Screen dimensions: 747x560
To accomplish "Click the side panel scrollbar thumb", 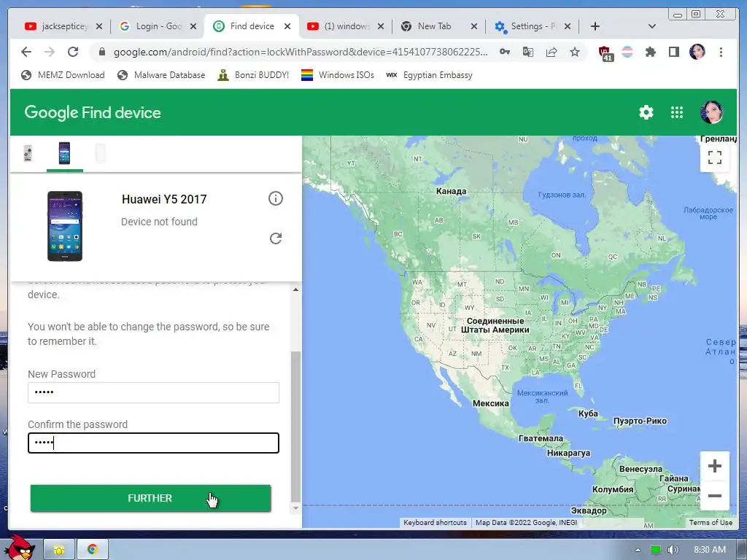I will tap(296, 426).
